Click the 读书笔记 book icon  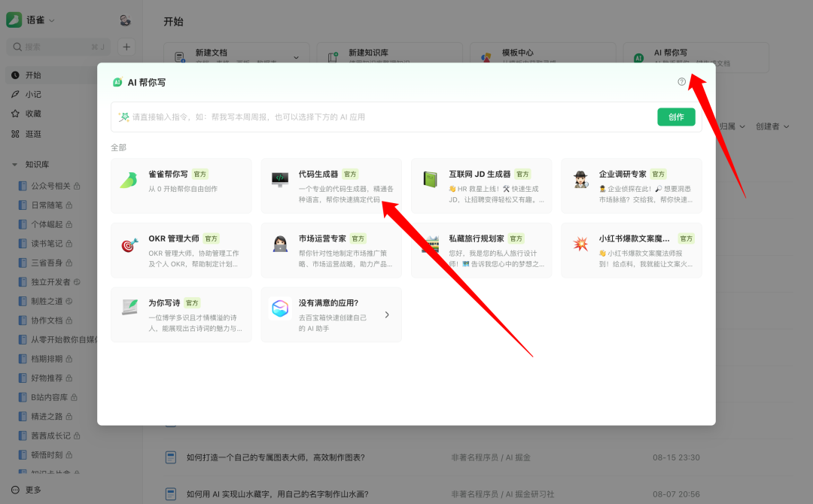click(x=23, y=244)
